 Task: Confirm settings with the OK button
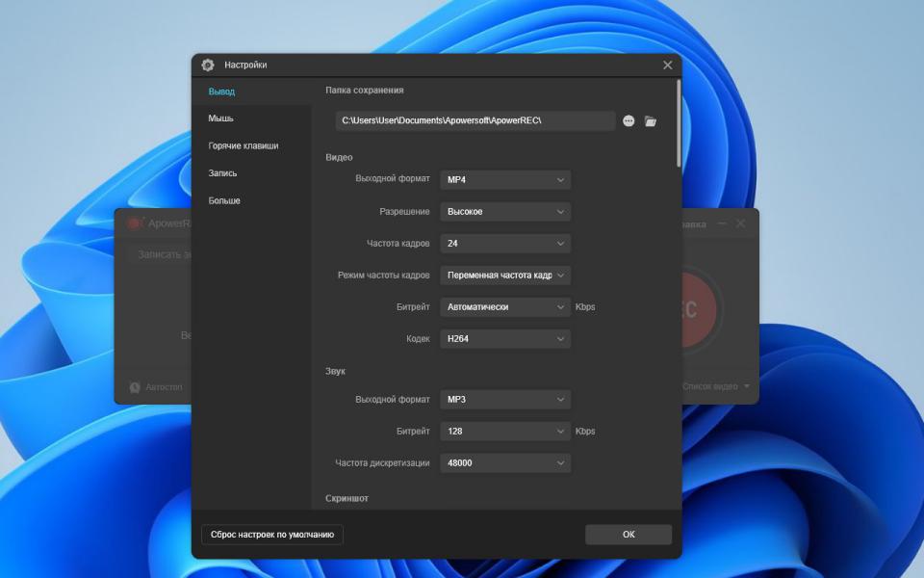pos(629,535)
